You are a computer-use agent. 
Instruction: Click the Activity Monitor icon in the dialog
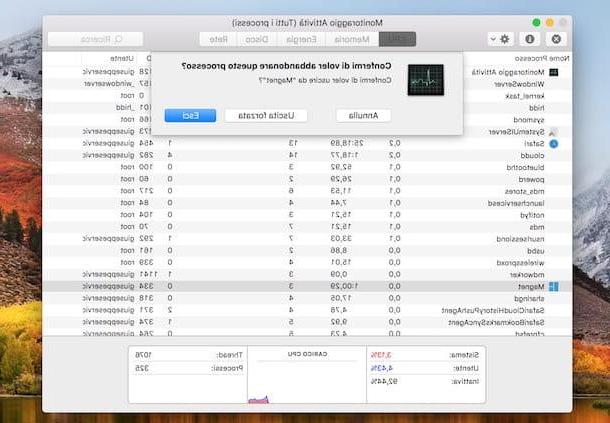pyautogui.click(x=426, y=80)
